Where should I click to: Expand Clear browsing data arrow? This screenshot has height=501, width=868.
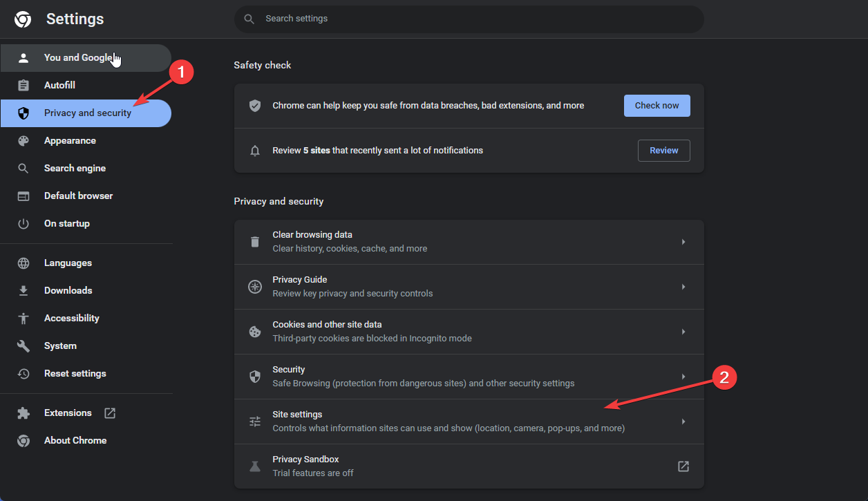click(683, 242)
